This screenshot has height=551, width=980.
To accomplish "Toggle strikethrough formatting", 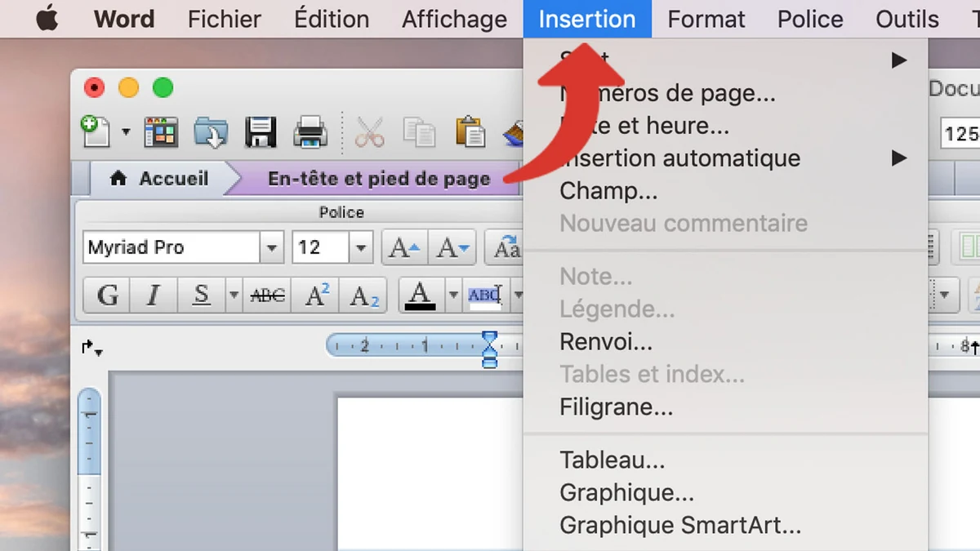I will click(266, 295).
